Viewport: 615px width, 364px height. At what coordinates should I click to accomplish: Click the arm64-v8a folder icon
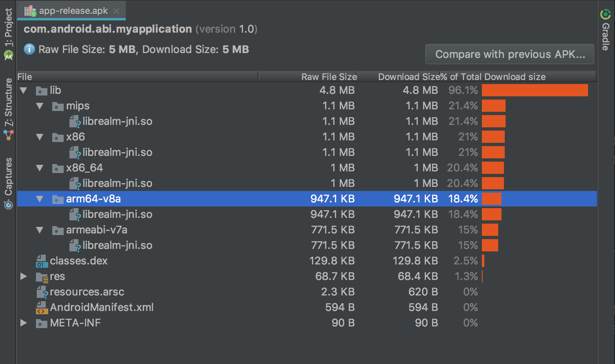pos(58,199)
